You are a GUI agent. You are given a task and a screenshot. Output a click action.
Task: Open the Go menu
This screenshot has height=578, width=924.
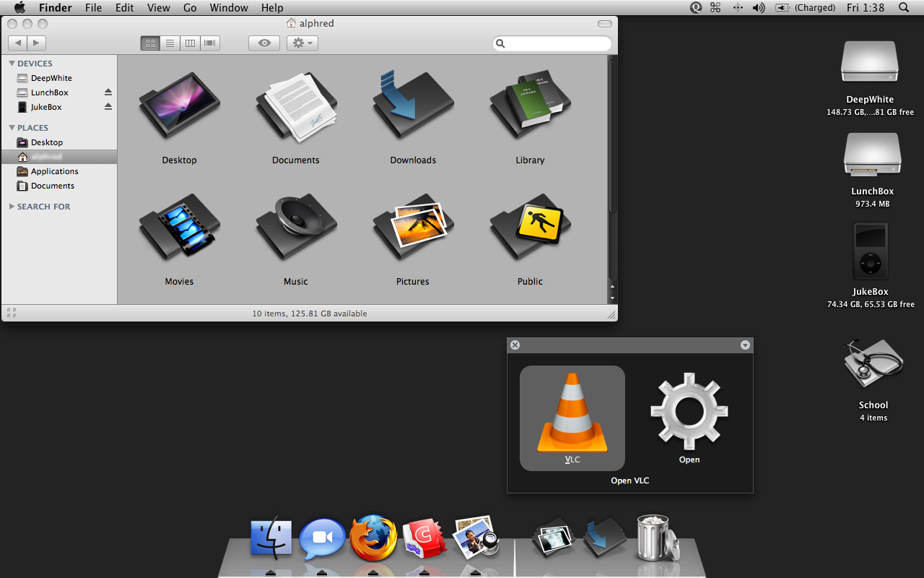pos(190,8)
